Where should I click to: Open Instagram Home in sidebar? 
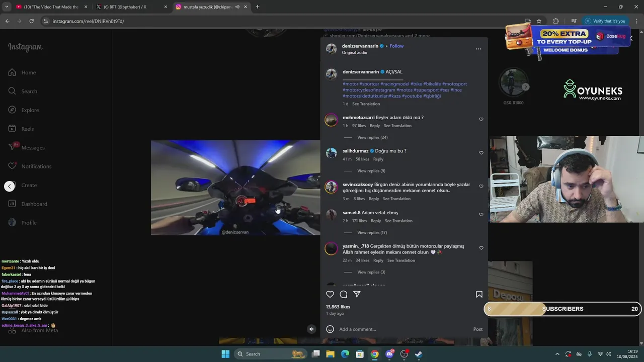point(22,72)
